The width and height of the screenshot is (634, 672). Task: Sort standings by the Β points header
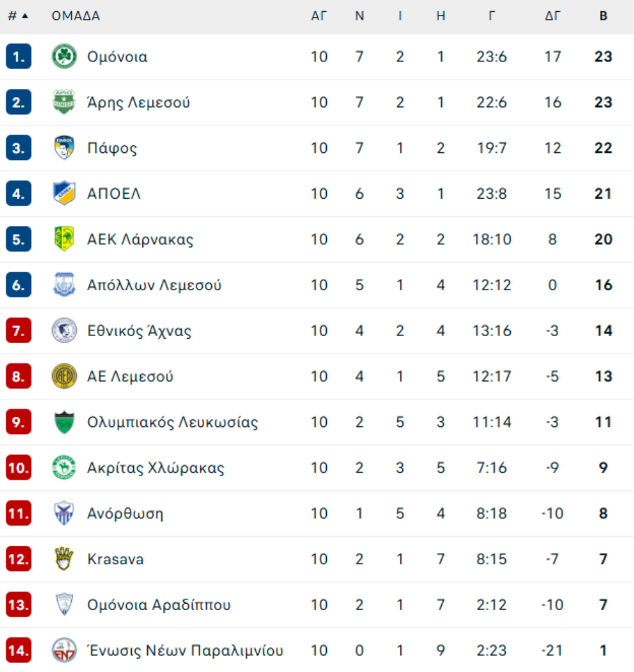point(603,16)
